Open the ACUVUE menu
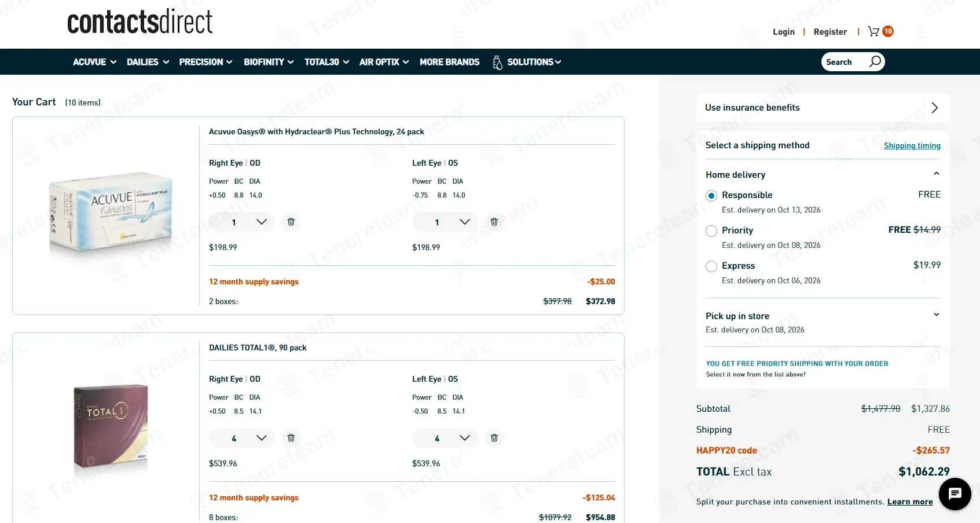Screen dimensions: 980x523 pos(94,62)
